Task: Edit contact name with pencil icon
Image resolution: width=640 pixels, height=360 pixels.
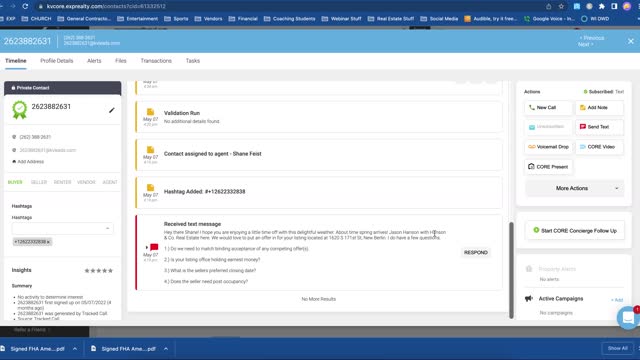Action: click(111, 110)
